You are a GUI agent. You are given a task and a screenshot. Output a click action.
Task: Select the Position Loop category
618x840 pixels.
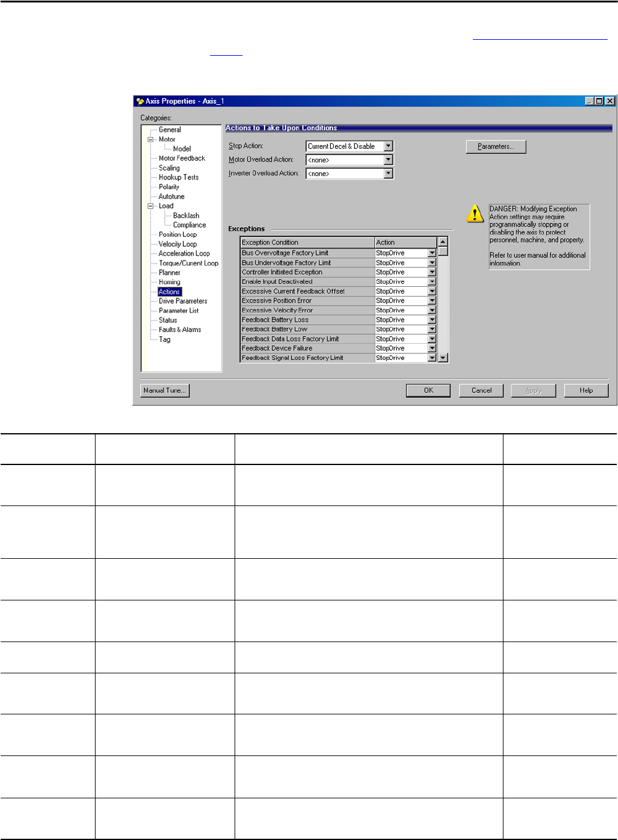178,235
